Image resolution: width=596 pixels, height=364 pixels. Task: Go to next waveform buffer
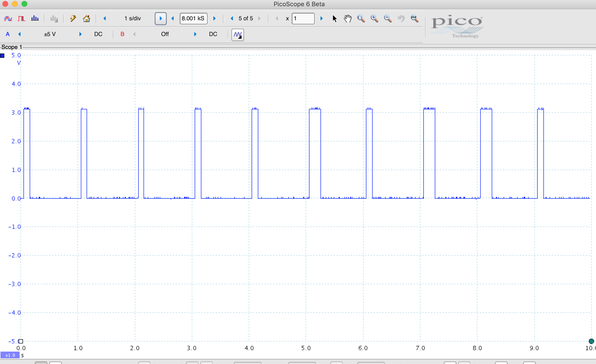click(259, 18)
